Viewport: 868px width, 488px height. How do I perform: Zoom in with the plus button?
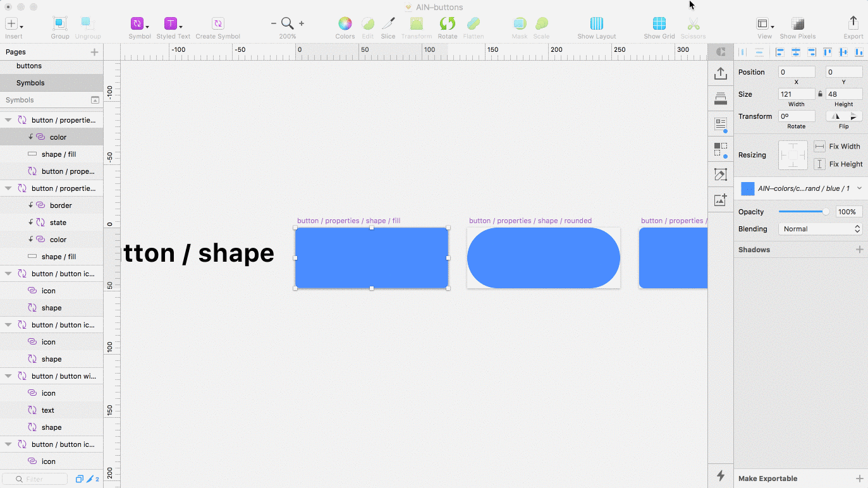coord(302,23)
